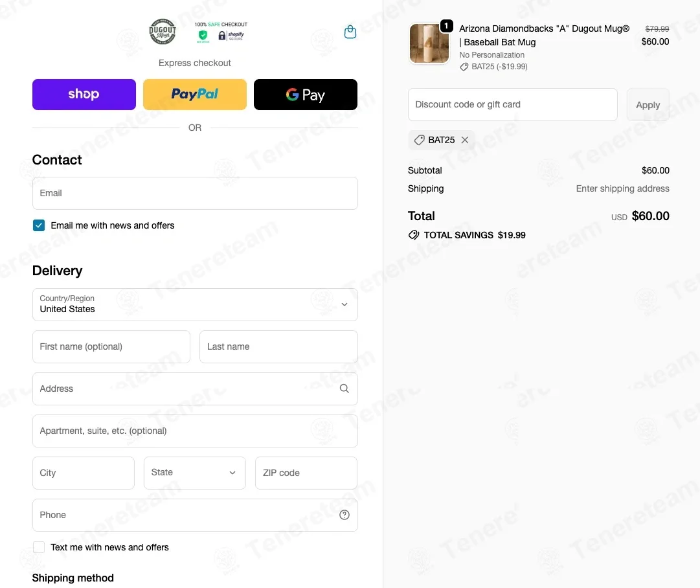This screenshot has height=588, width=700.
Task: Click the green safe checkout shield badge
Action: pos(203,36)
